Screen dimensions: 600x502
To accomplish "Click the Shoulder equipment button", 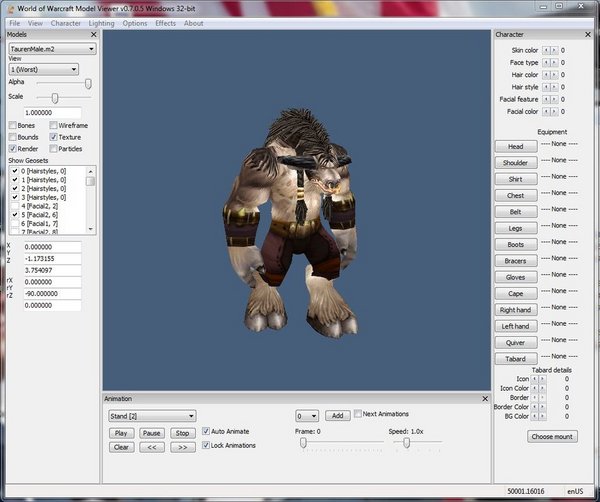I will click(515, 163).
